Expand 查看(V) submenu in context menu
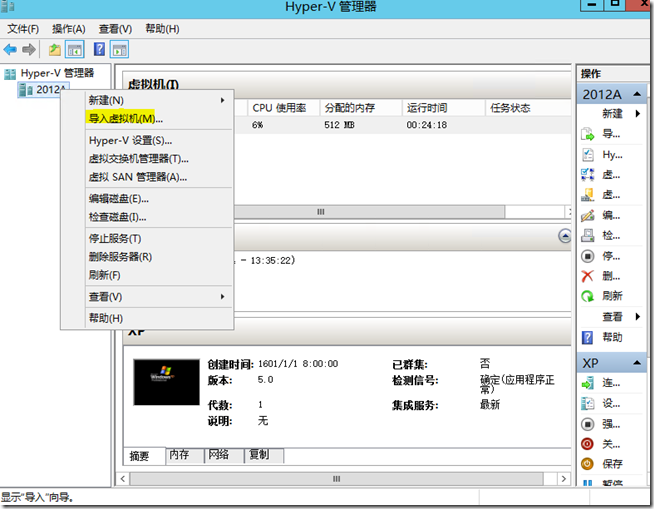This screenshot has height=509, width=654. pos(158,297)
